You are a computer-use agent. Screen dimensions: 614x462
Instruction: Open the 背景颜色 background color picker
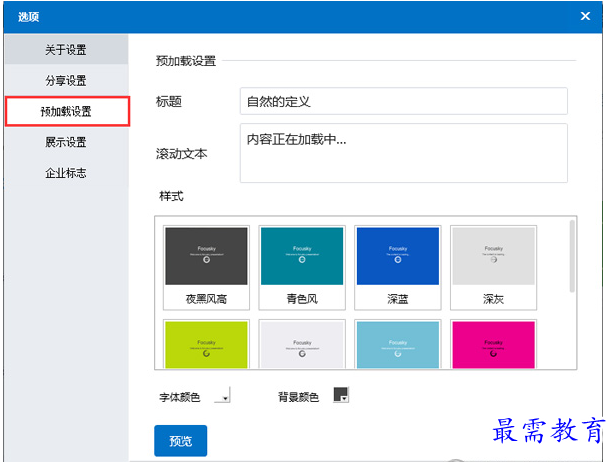point(340,396)
